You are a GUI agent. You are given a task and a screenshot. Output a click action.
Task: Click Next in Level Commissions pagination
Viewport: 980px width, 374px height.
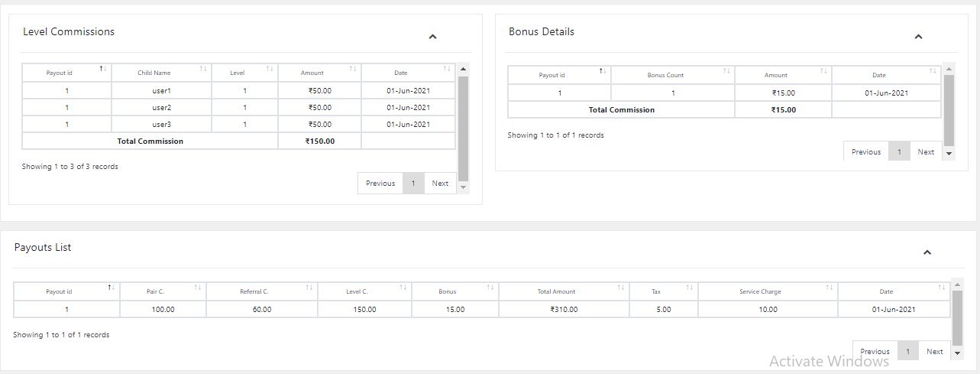pyautogui.click(x=440, y=184)
